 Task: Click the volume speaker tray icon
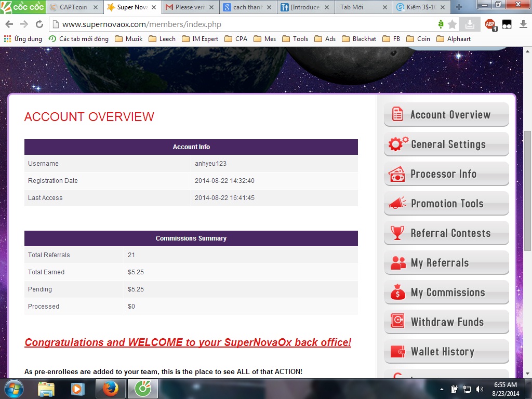coord(480,389)
